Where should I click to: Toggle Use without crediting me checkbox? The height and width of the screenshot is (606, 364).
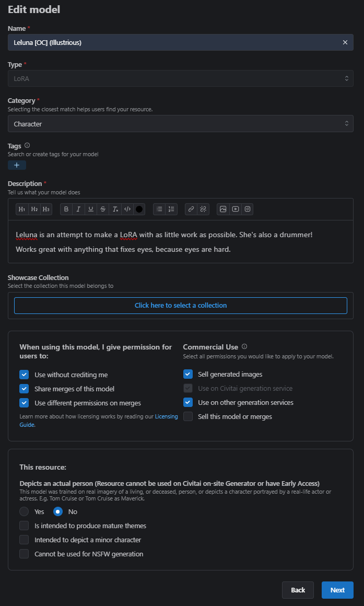[x=24, y=375]
